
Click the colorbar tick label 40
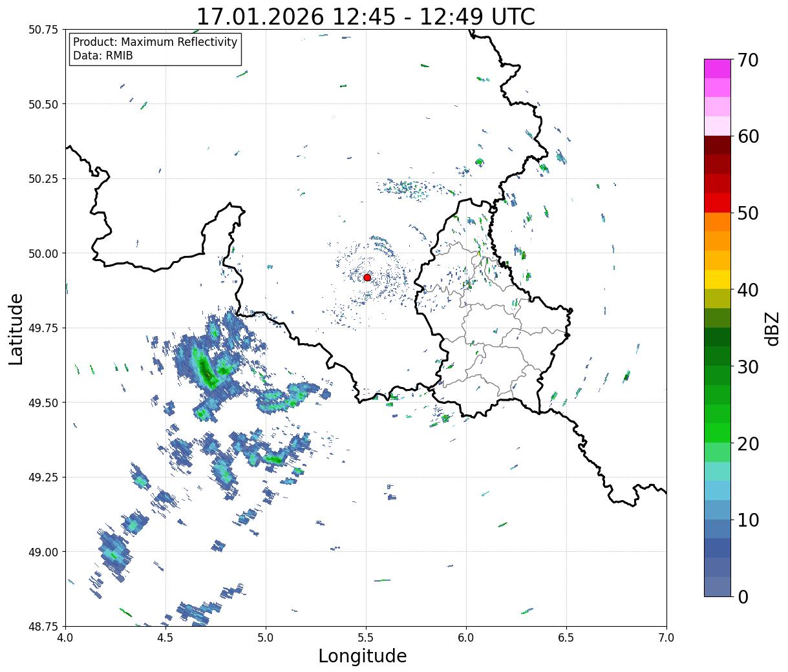point(747,289)
